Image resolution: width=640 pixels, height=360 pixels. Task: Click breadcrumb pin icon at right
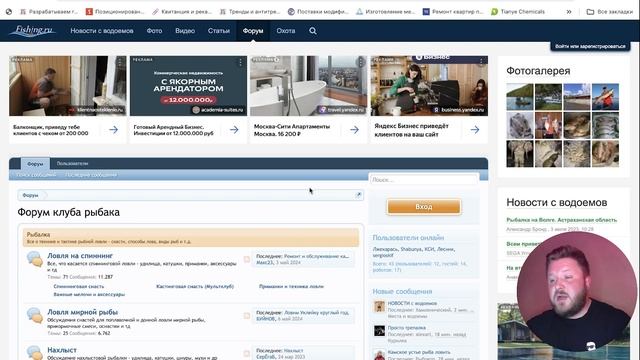coord(358,195)
